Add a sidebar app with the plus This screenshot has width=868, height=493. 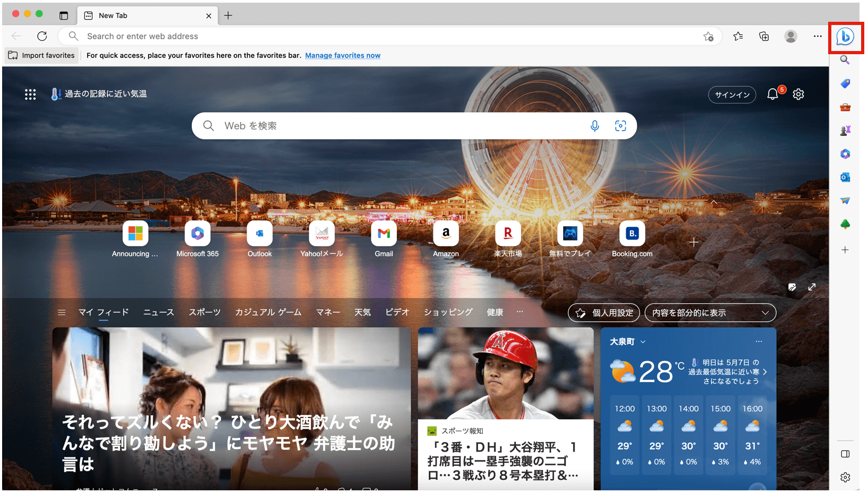(845, 250)
